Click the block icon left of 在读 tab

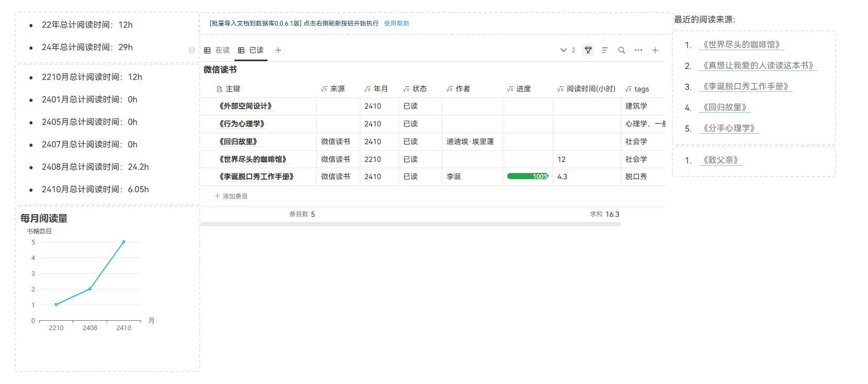point(192,50)
